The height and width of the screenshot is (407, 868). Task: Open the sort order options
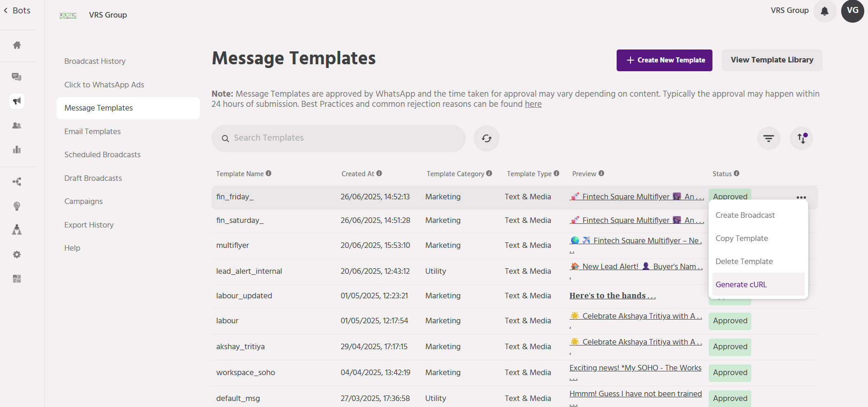(801, 138)
